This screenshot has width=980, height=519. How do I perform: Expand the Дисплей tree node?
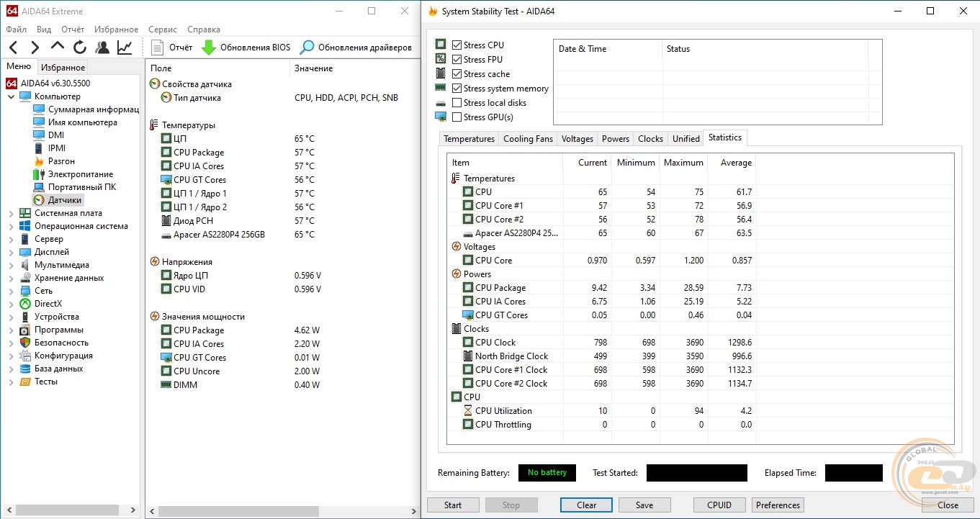pyautogui.click(x=12, y=252)
